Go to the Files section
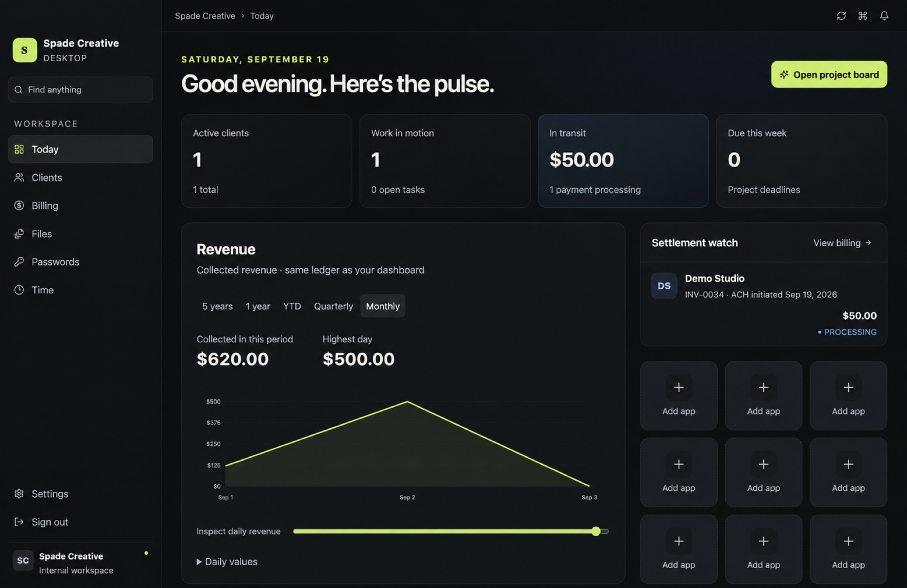The width and height of the screenshot is (907, 588). [80, 234]
